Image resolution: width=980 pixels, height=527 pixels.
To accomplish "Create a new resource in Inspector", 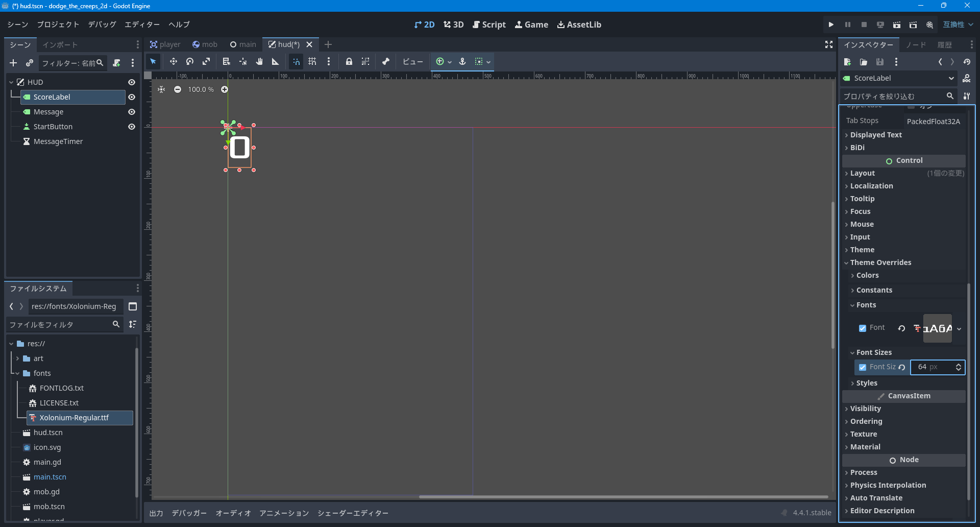I will [847, 62].
